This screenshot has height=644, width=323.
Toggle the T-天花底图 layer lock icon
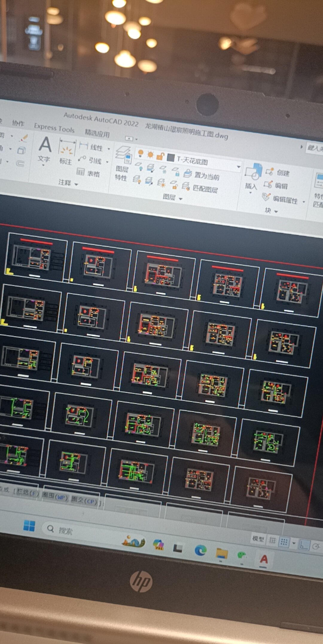click(x=160, y=156)
